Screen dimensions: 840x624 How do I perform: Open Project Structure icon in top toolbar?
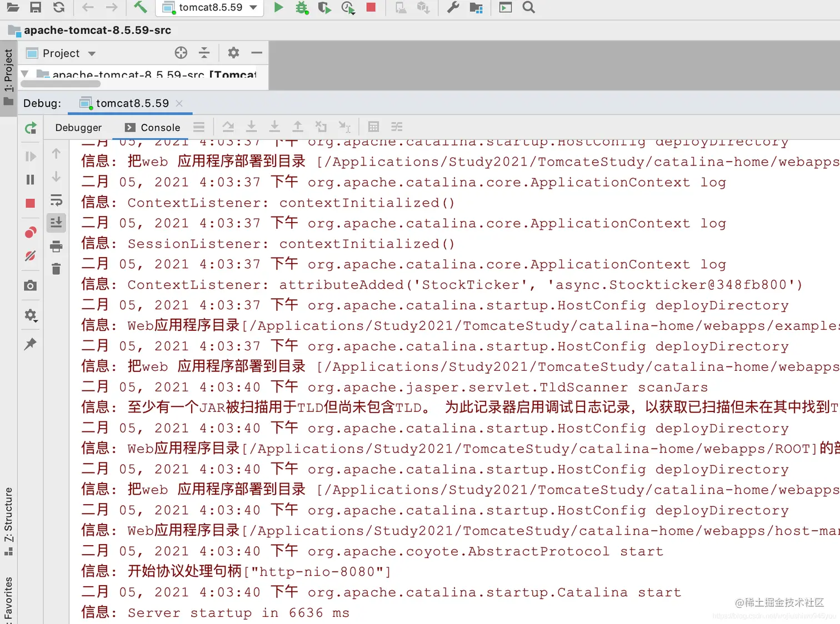point(476,8)
